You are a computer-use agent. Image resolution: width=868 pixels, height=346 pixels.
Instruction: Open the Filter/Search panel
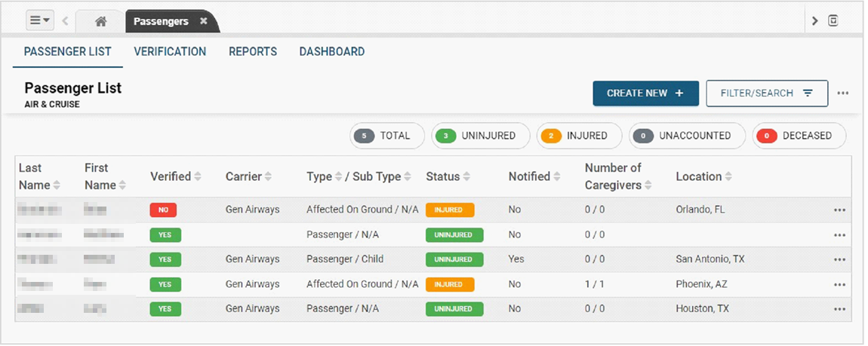(x=766, y=93)
